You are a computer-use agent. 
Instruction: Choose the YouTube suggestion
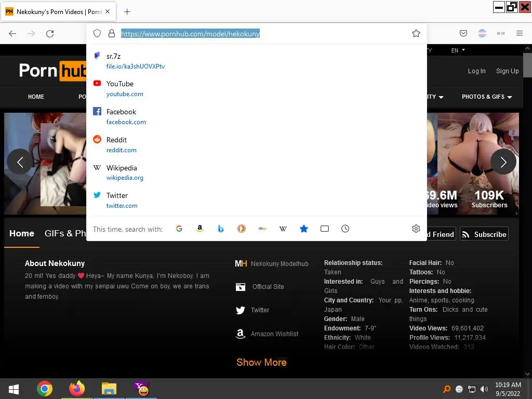tap(257, 88)
